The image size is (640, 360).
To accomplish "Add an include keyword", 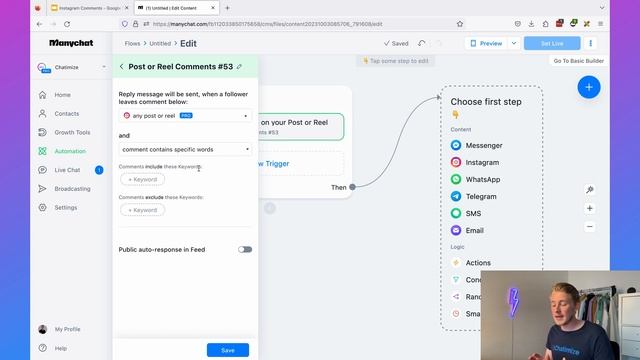I will pos(142,179).
